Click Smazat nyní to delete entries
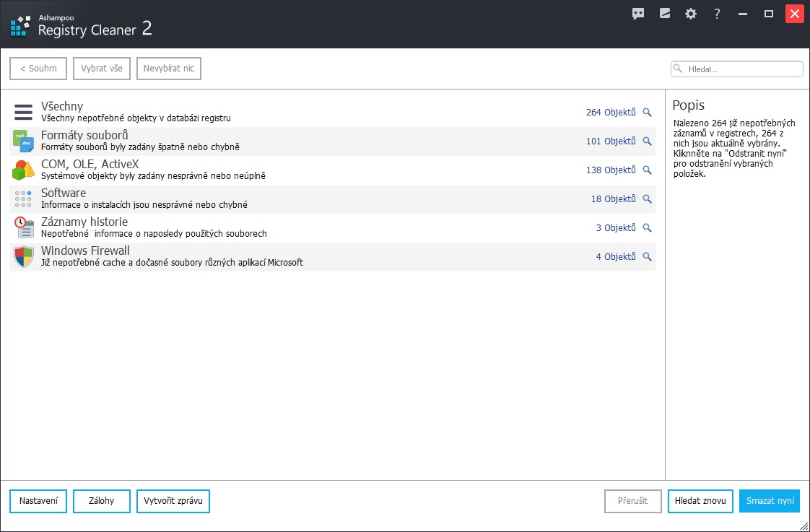The height and width of the screenshot is (532, 810). coord(770,501)
